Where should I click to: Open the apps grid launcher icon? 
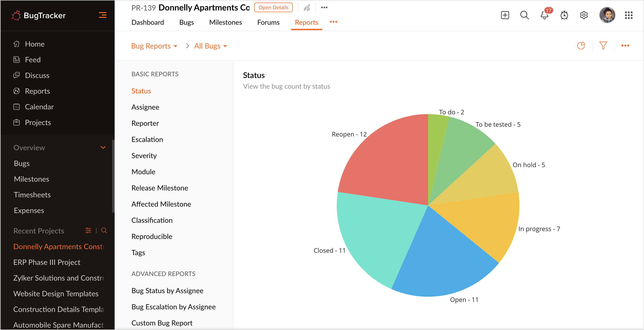point(629,15)
